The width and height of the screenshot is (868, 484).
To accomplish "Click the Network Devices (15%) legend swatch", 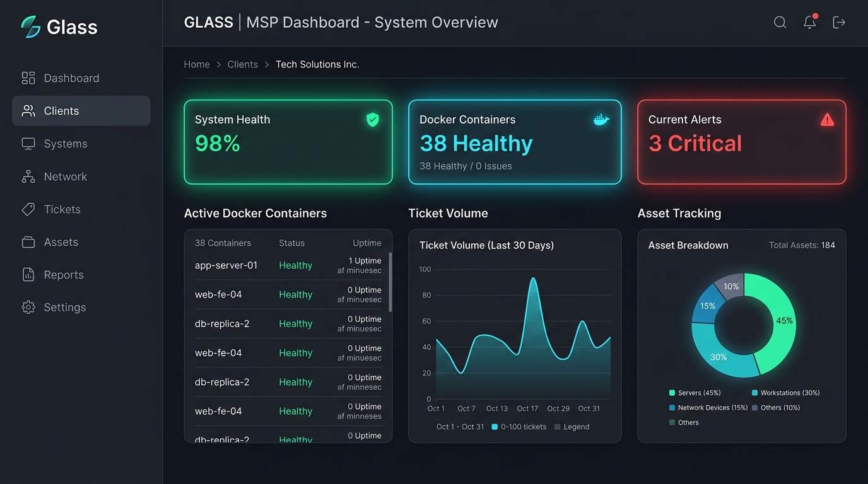I will click(x=672, y=408).
